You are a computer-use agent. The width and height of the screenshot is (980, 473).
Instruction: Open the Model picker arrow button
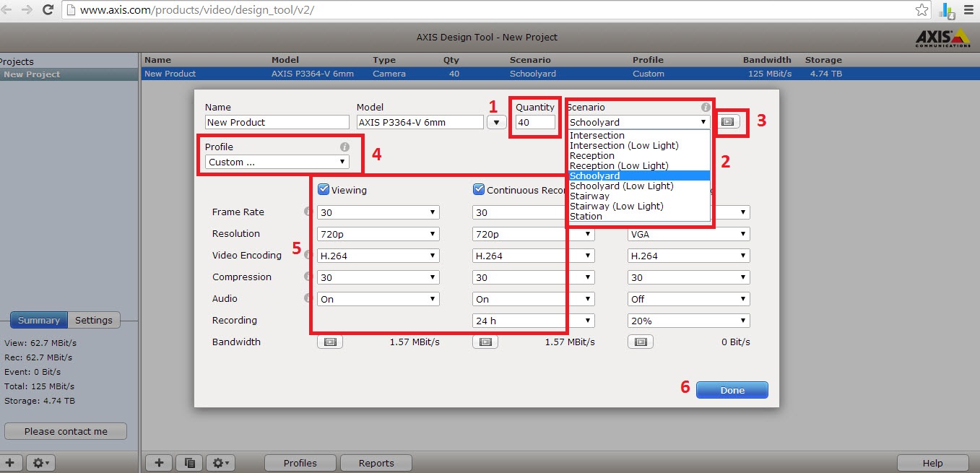(496, 122)
